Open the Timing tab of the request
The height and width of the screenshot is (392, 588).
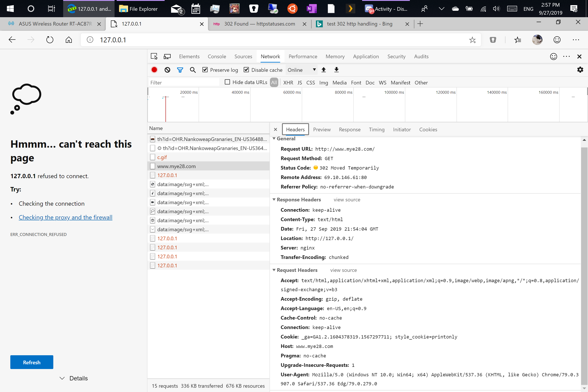[x=377, y=130]
